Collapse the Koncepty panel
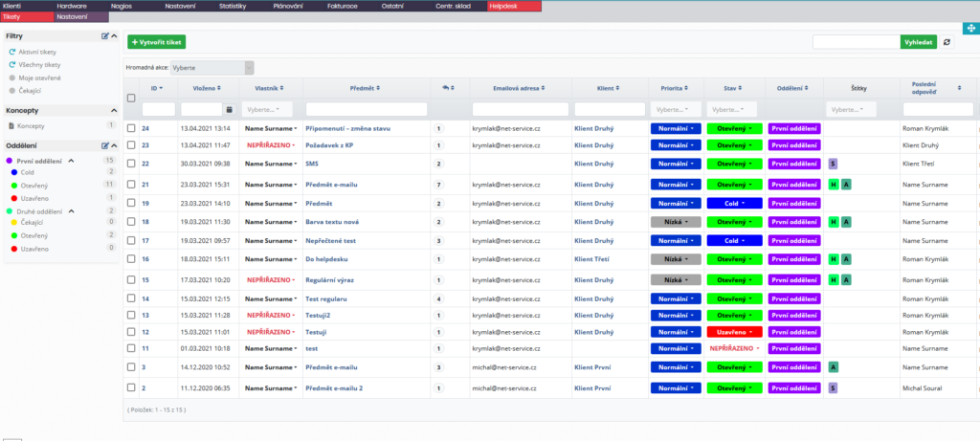This screenshot has width=980, height=441. 115,111
